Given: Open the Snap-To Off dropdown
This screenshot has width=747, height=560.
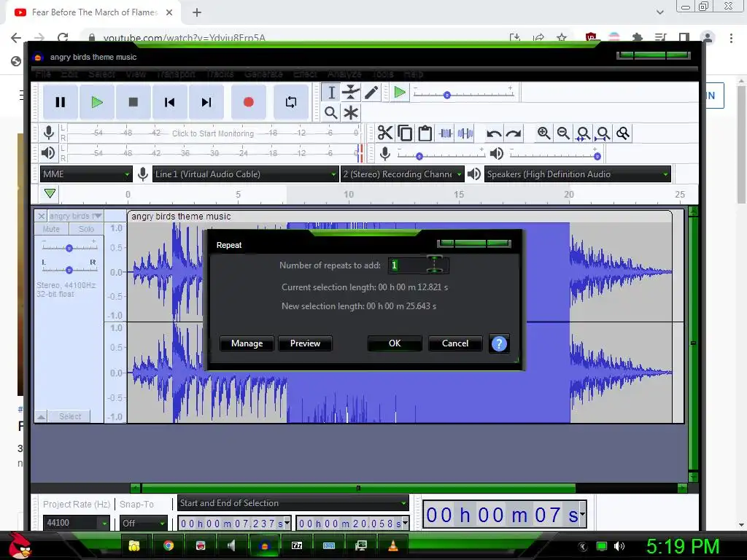Looking at the screenshot, I should (x=144, y=523).
